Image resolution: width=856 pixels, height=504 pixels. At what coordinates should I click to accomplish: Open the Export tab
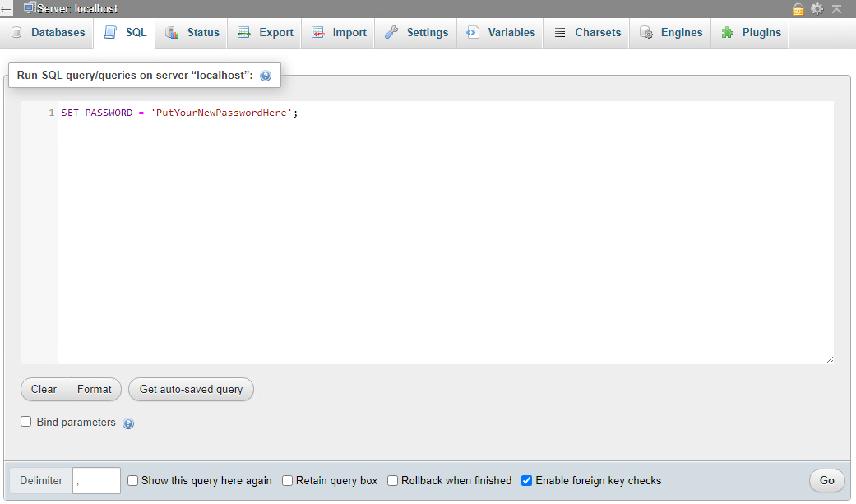tap(265, 33)
